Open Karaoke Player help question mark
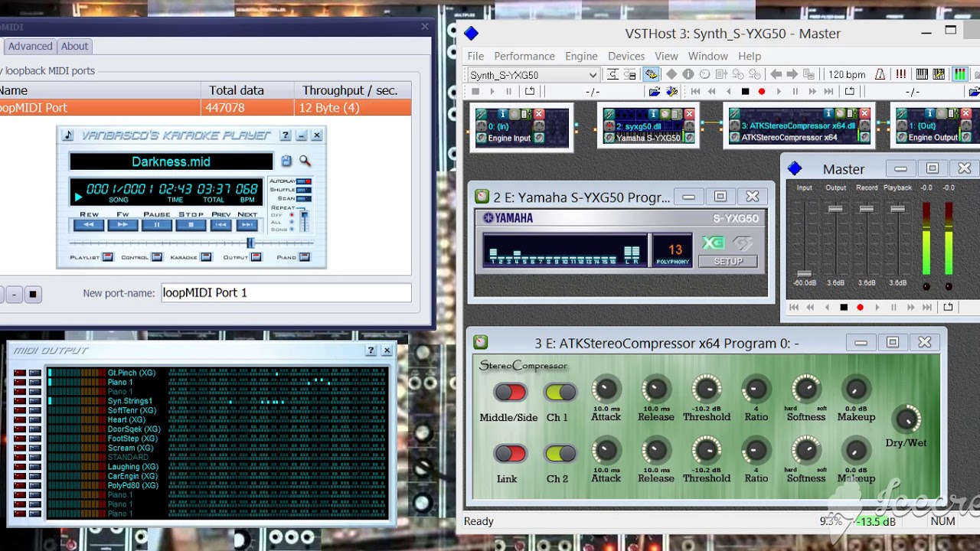Screen dimensions: 980x551 tap(286, 135)
